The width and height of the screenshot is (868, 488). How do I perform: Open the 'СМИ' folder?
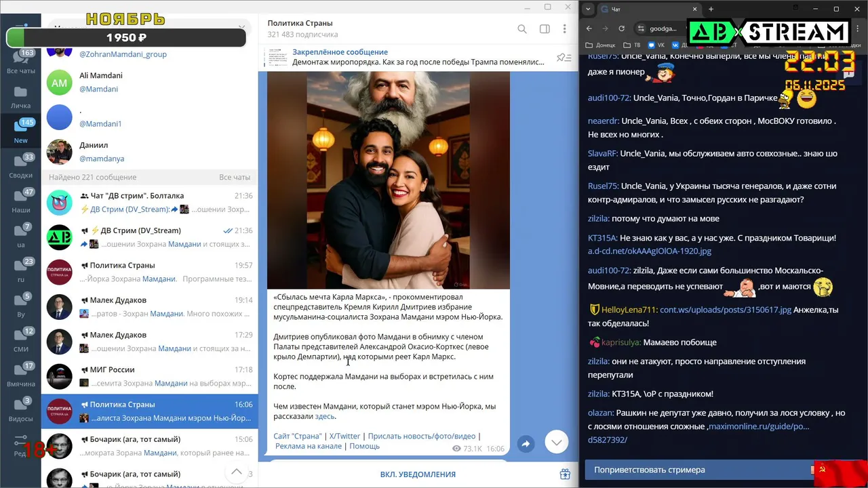click(x=20, y=340)
